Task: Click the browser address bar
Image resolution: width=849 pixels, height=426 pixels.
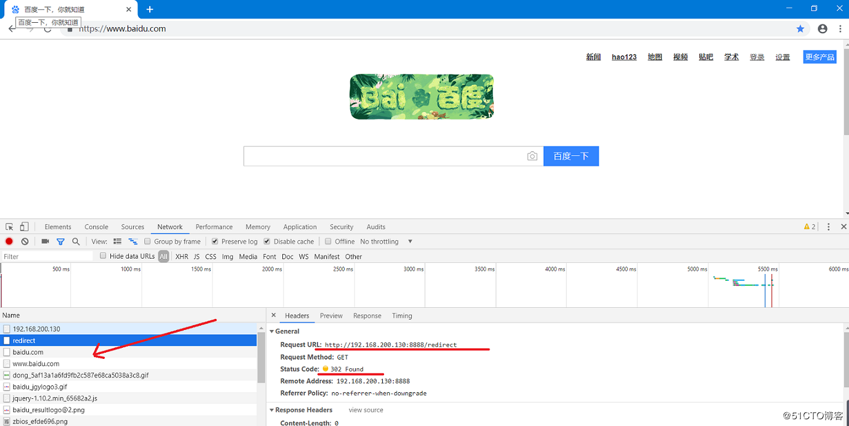Action: [x=433, y=29]
